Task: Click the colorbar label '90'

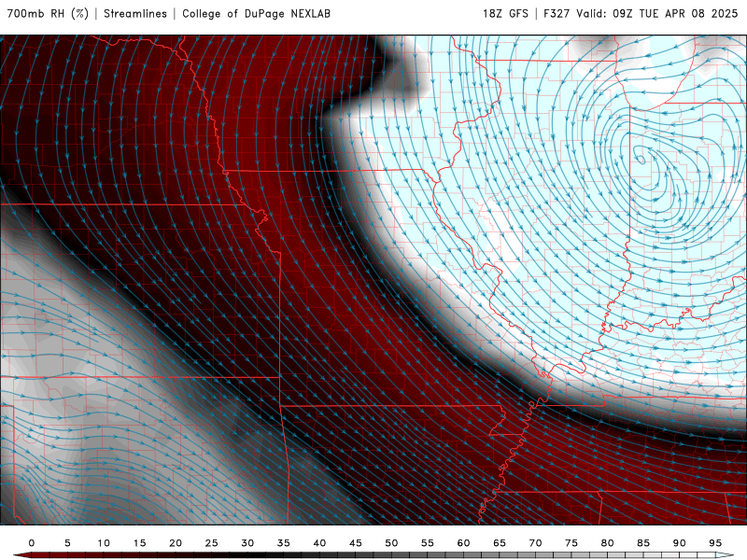Action: click(680, 543)
